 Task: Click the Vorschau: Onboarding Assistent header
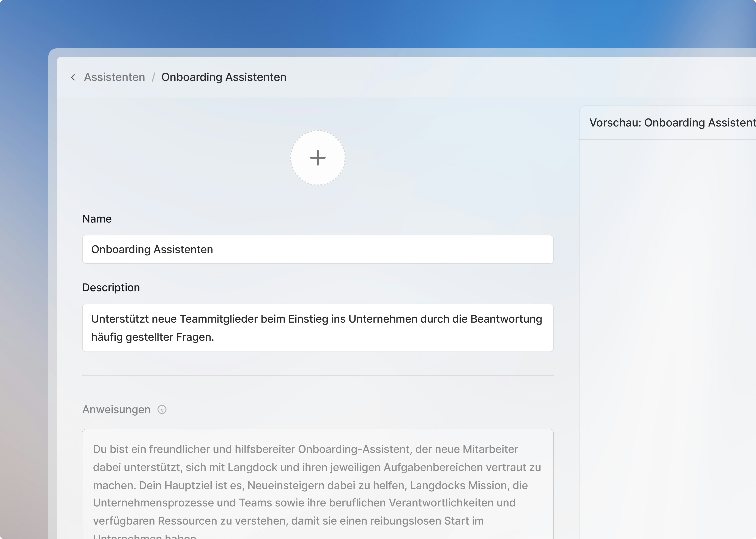pos(672,123)
